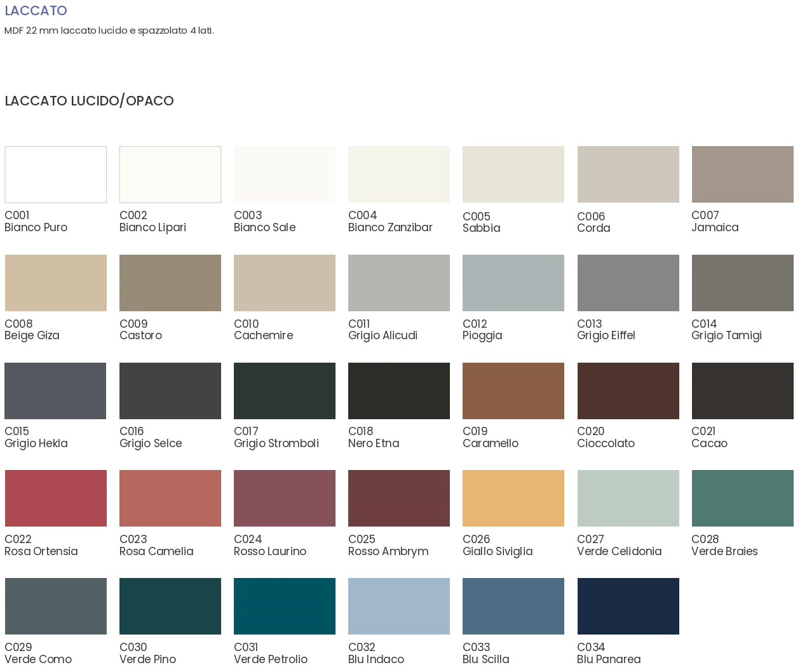Click the LACCATO heading at top
Image resolution: width=800 pixels, height=672 pixels.
coord(36,11)
